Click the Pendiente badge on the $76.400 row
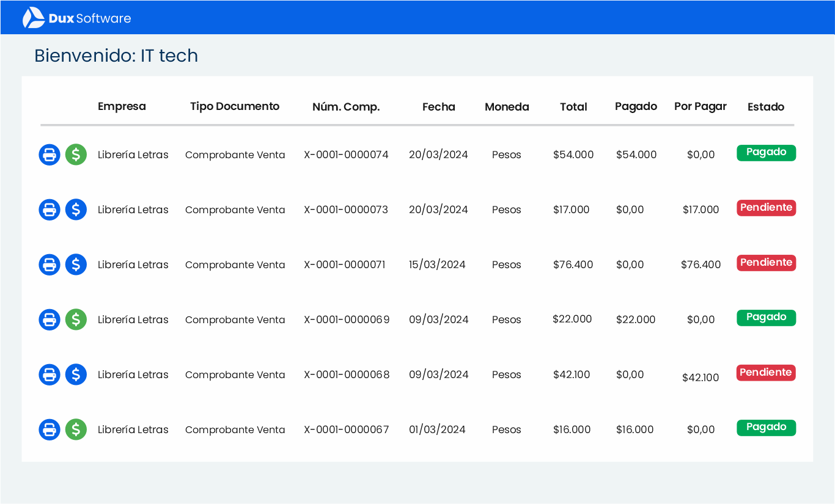The image size is (835, 504). point(766,263)
